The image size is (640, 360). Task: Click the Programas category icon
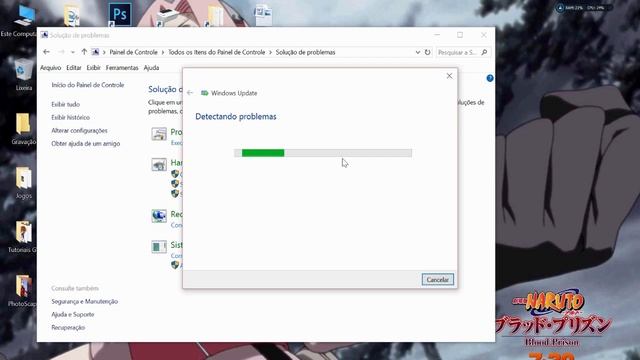pyautogui.click(x=159, y=134)
